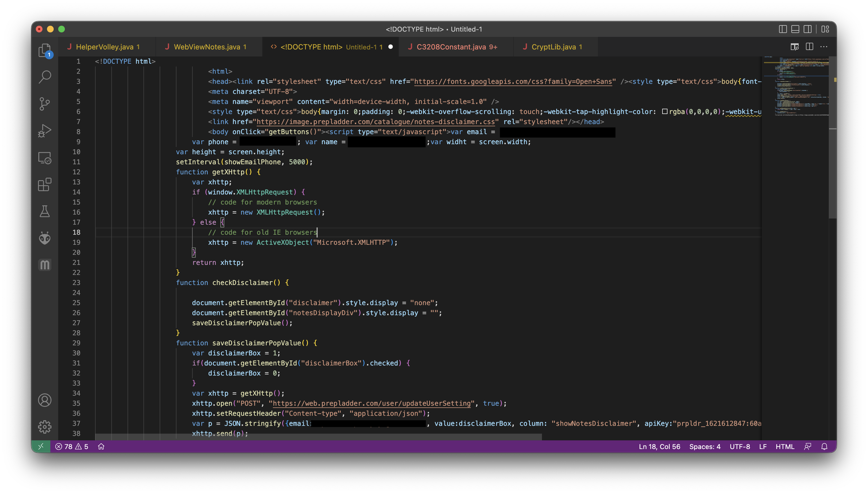Click 'ActiveXObject' in line 19

tap(283, 243)
